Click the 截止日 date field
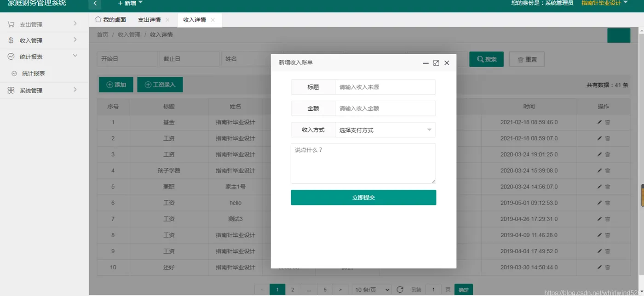The image size is (644, 296). (x=189, y=59)
